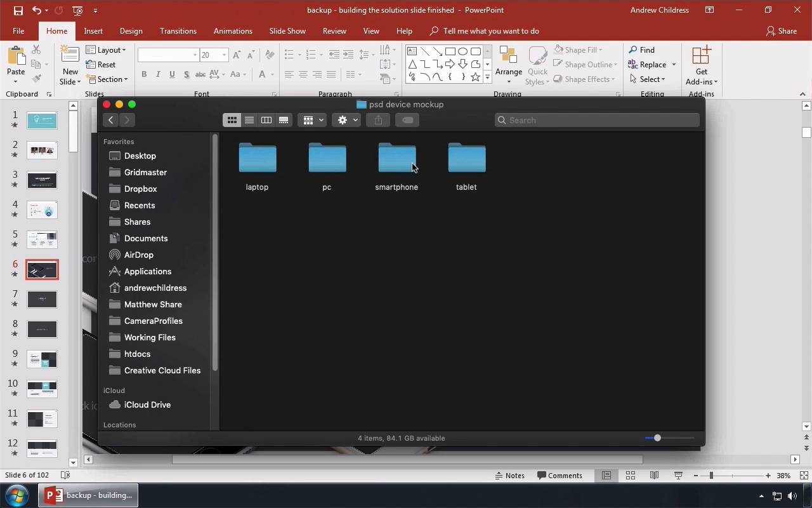Click the New Slide icon
The height and width of the screenshot is (508, 812).
click(x=70, y=55)
